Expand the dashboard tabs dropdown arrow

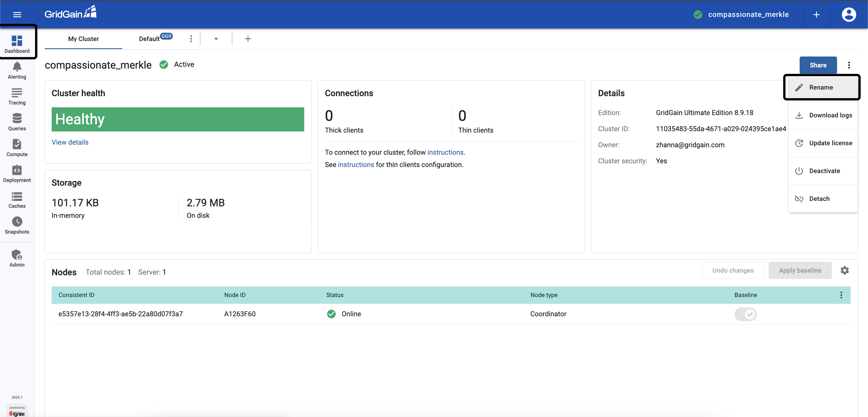click(216, 39)
